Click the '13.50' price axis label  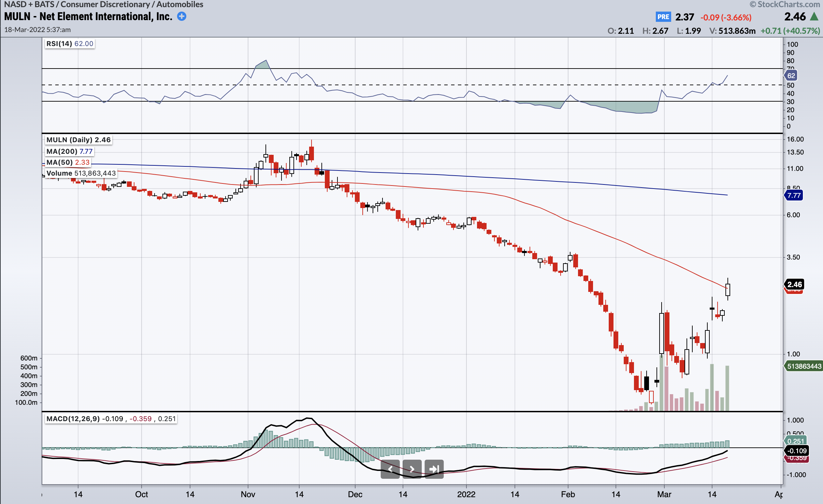(795, 152)
